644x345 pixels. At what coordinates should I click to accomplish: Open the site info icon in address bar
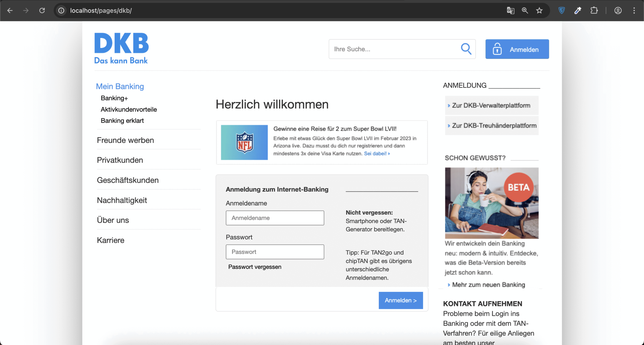[x=61, y=11]
